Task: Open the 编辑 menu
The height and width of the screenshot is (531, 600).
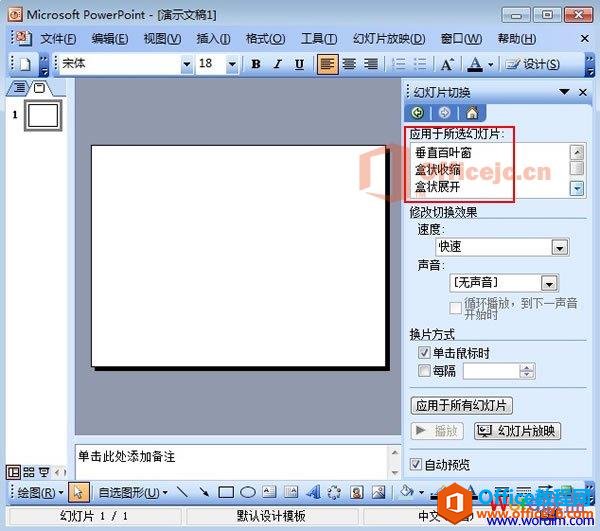Action: [x=109, y=39]
